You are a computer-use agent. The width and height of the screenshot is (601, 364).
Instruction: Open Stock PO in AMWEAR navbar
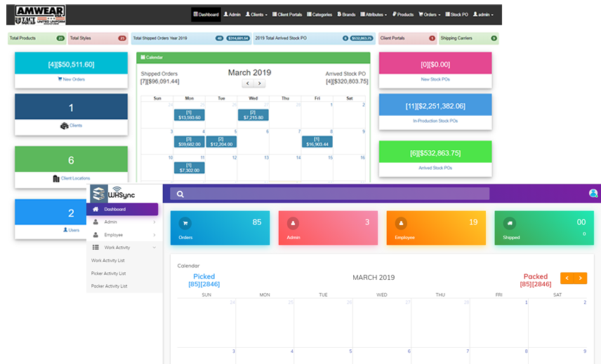(x=456, y=15)
